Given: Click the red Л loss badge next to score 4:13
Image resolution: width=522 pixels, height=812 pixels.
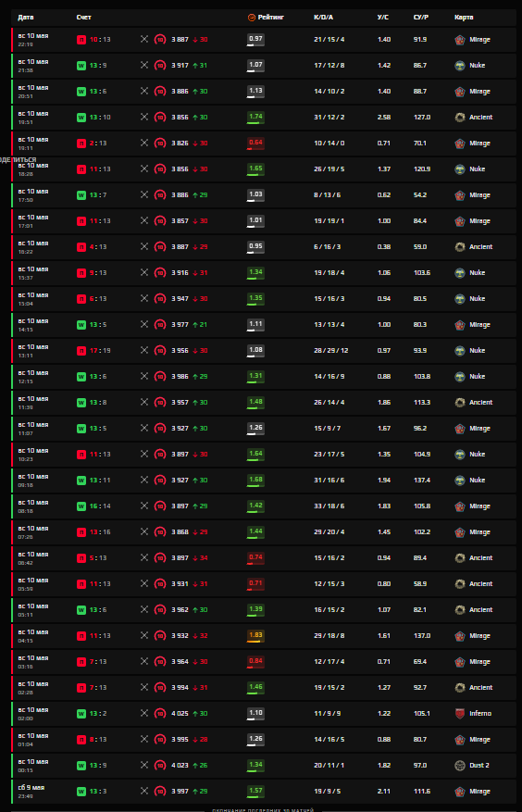Looking at the screenshot, I should pyautogui.click(x=81, y=247).
